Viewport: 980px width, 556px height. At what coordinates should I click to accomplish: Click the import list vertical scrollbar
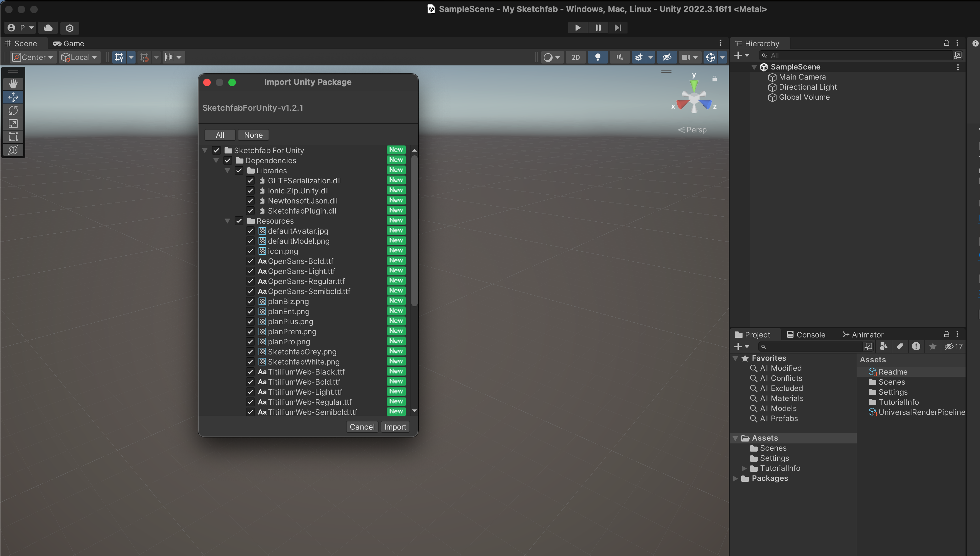click(x=415, y=229)
